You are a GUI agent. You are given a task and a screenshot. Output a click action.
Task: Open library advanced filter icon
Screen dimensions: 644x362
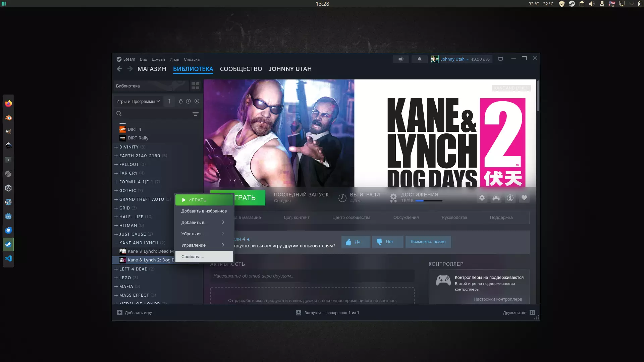(195, 114)
